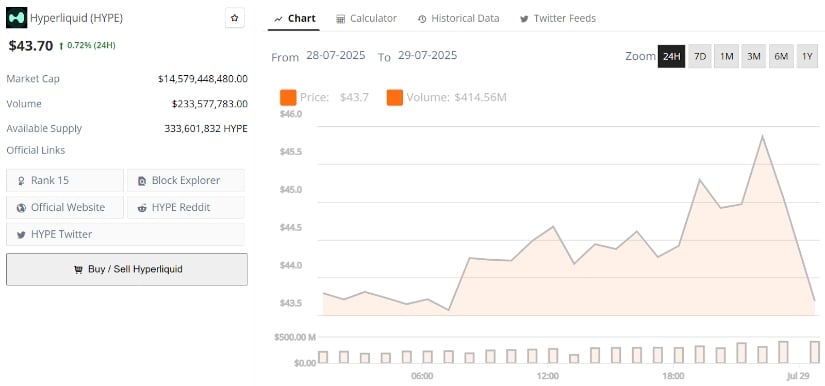Switch to the Chart tab

(295, 18)
